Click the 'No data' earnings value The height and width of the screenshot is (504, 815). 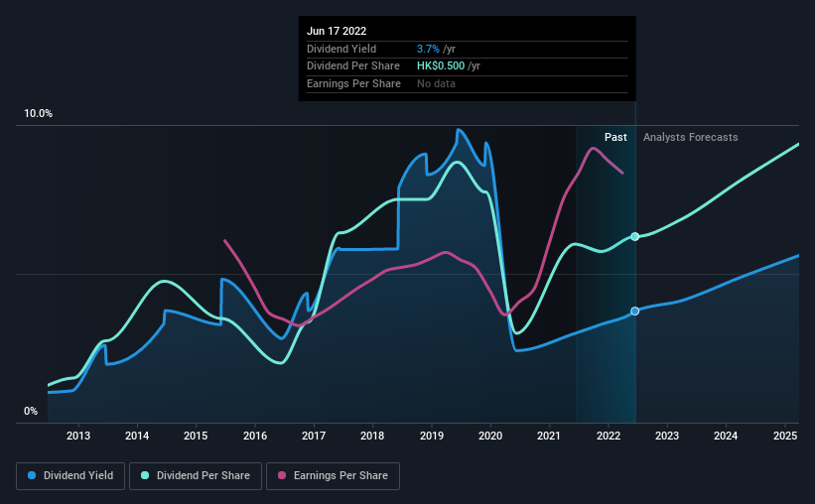click(x=436, y=83)
